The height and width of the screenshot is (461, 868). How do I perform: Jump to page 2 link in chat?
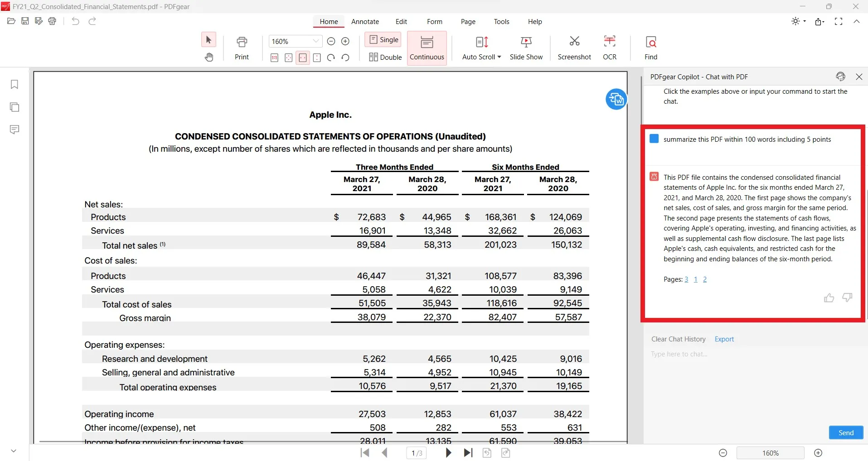705,279
